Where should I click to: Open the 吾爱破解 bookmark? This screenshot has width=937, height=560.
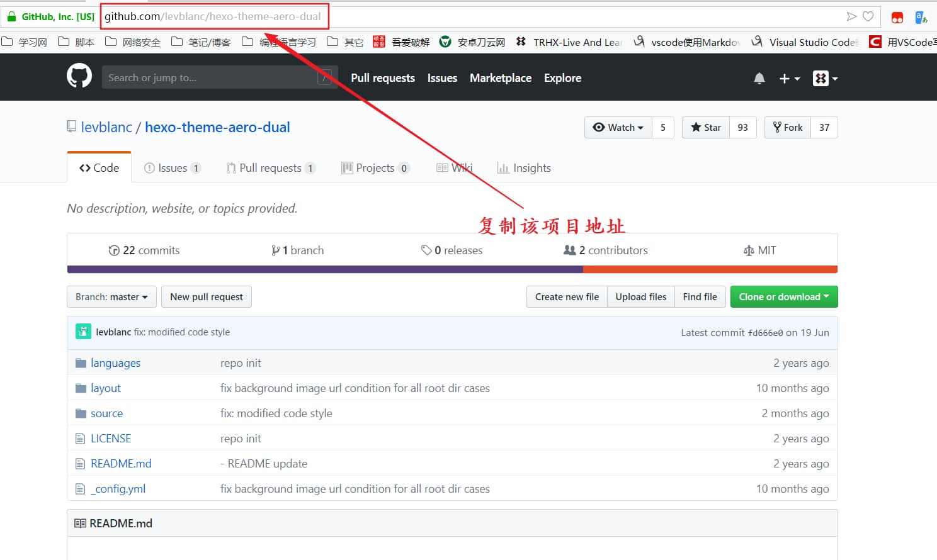point(401,42)
